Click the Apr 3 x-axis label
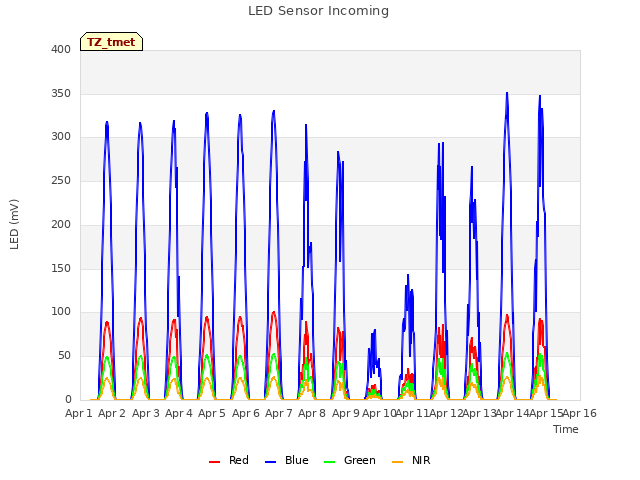Image resolution: width=640 pixels, height=480 pixels. tap(146, 413)
